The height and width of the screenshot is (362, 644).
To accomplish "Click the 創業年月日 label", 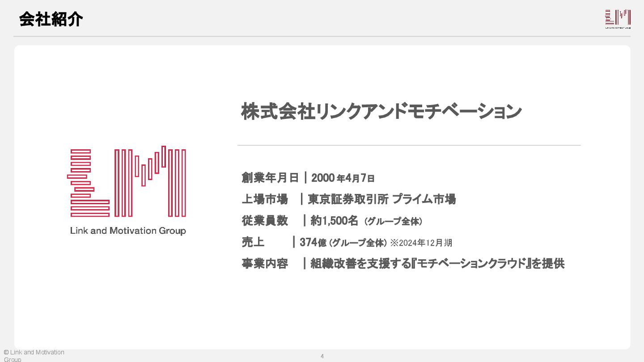I will coord(270,178).
